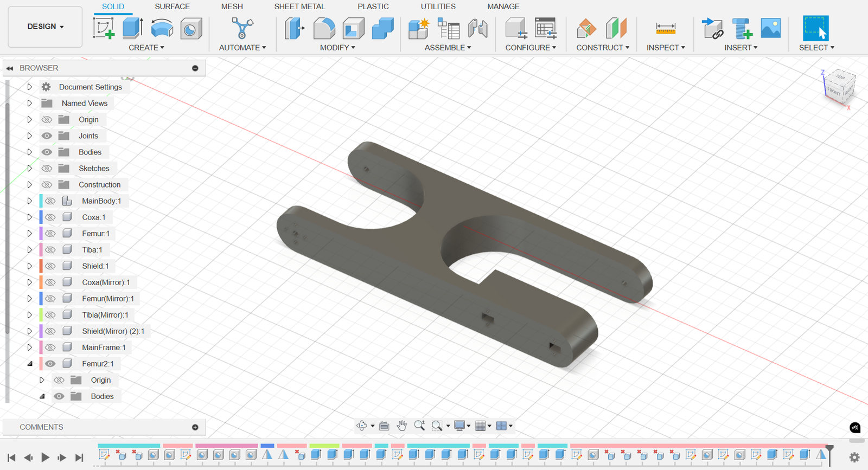868x470 pixels.
Task: Switch to the MANAGE tab
Action: tap(503, 7)
